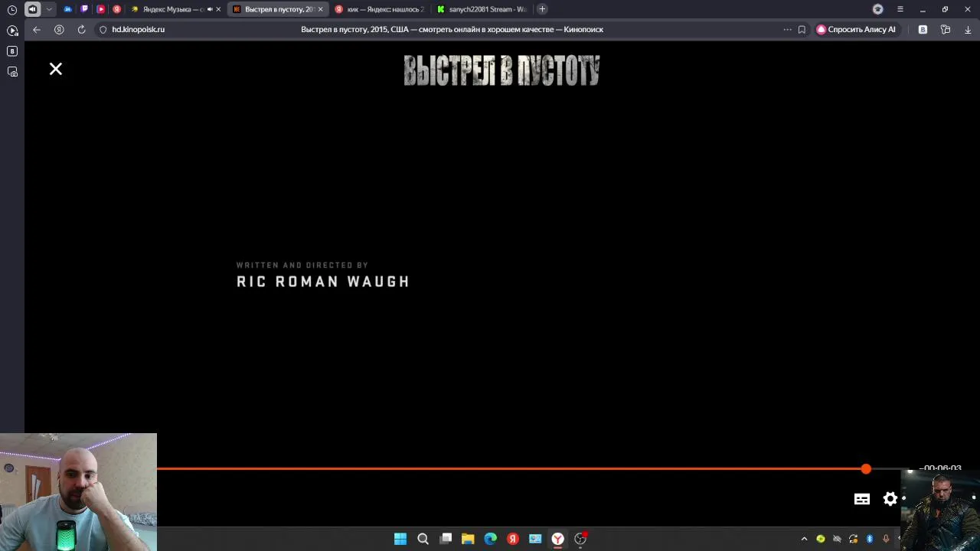The width and height of the screenshot is (980, 551).
Task: Open a new browser tab
Action: 542,9
